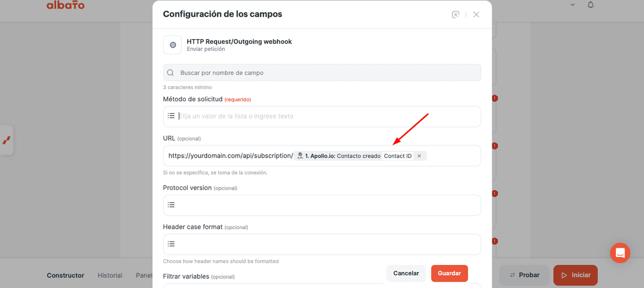The image size is (644, 288).
Task: Click the Cancelar button
Action: 406,274
